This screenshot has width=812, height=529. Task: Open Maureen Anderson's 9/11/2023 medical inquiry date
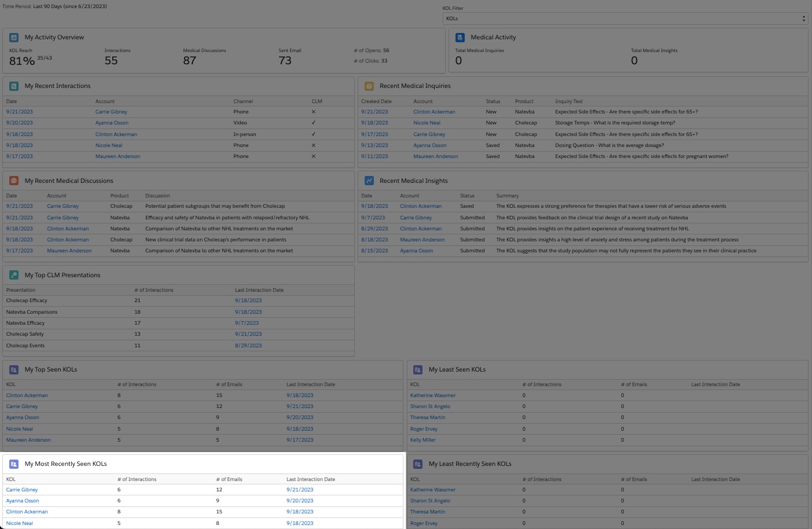pos(374,156)
